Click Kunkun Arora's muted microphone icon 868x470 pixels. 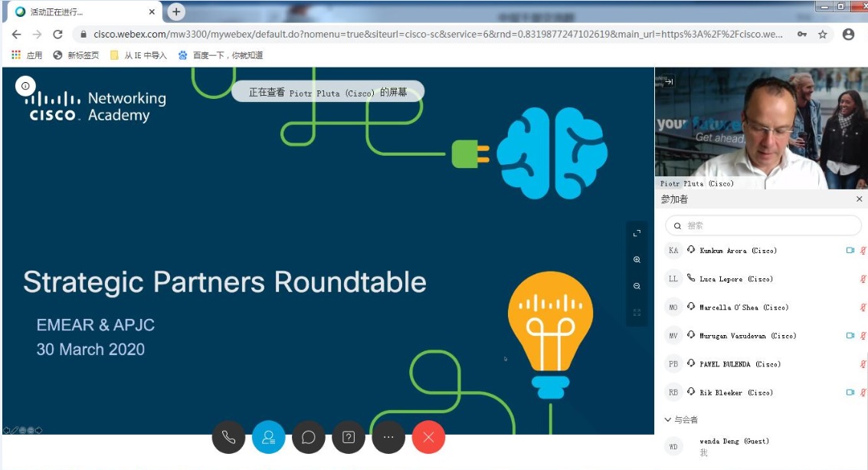863,251
